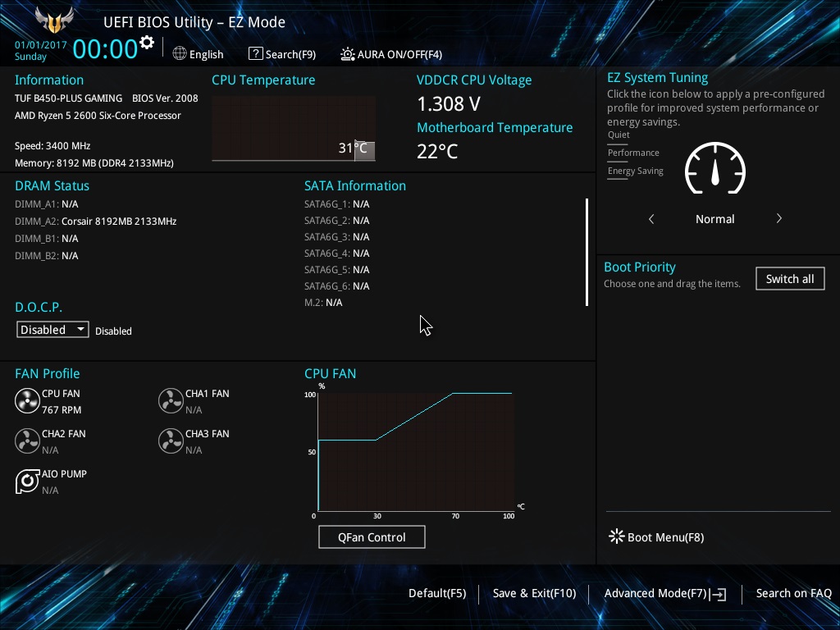The image size is (840, 630).
Task: Click the AURA lightbulb icon
Action: 348,54
